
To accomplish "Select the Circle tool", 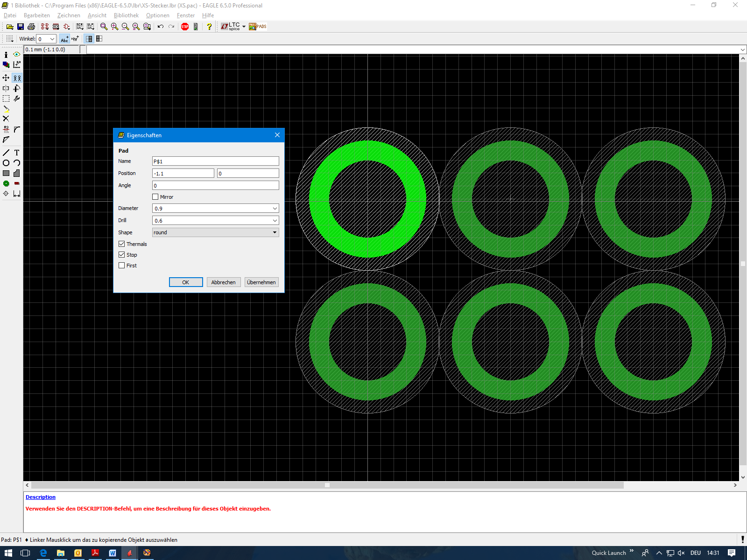I will pos(6,163).
